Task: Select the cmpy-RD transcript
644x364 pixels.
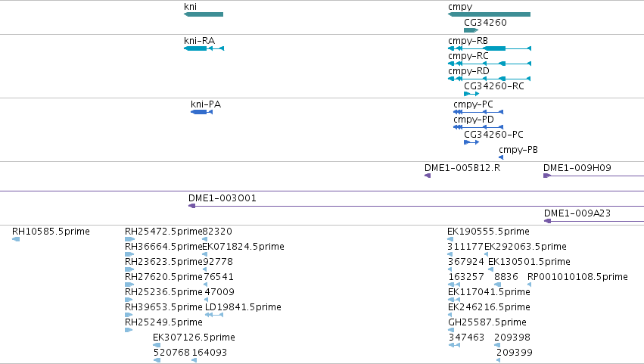Action: 489,79
